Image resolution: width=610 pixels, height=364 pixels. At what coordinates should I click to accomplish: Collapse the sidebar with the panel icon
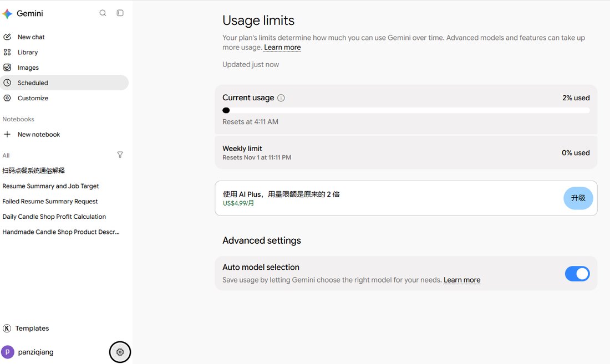coord(120,13)
